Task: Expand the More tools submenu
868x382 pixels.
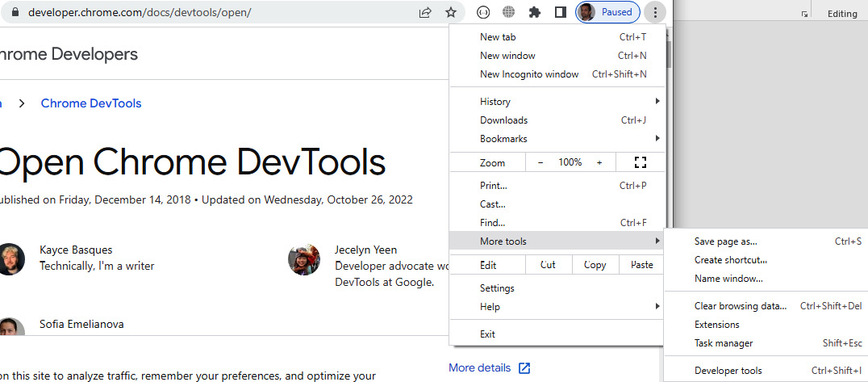Action: [x=557, y=241]
